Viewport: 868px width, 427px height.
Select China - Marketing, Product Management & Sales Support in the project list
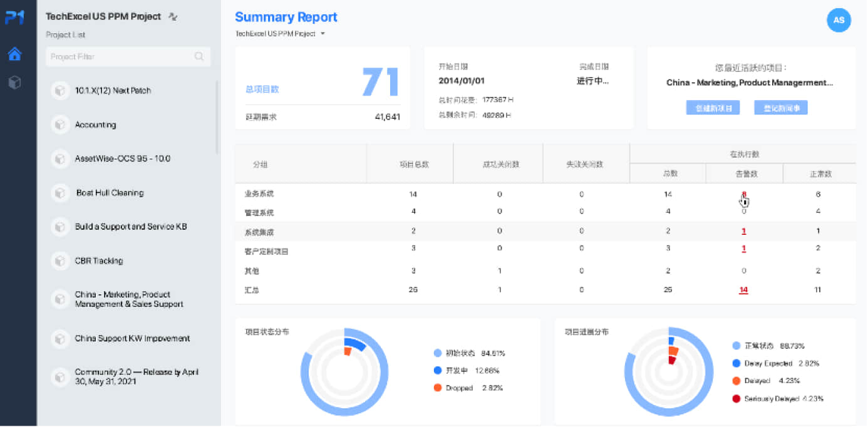129,299
